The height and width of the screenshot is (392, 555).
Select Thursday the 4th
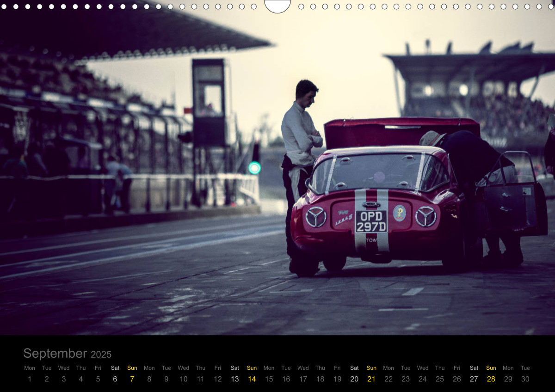pos(81,379)
